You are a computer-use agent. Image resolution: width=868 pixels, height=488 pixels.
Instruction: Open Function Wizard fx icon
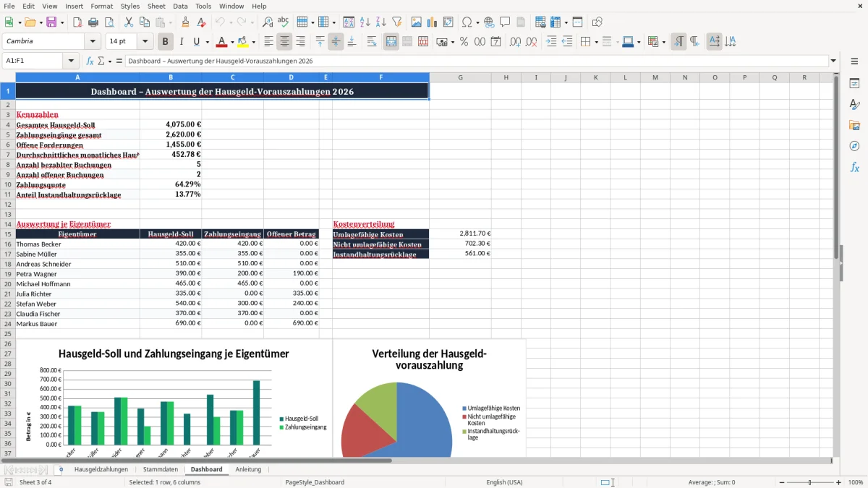pyautogui.click(x=90, y=61)
